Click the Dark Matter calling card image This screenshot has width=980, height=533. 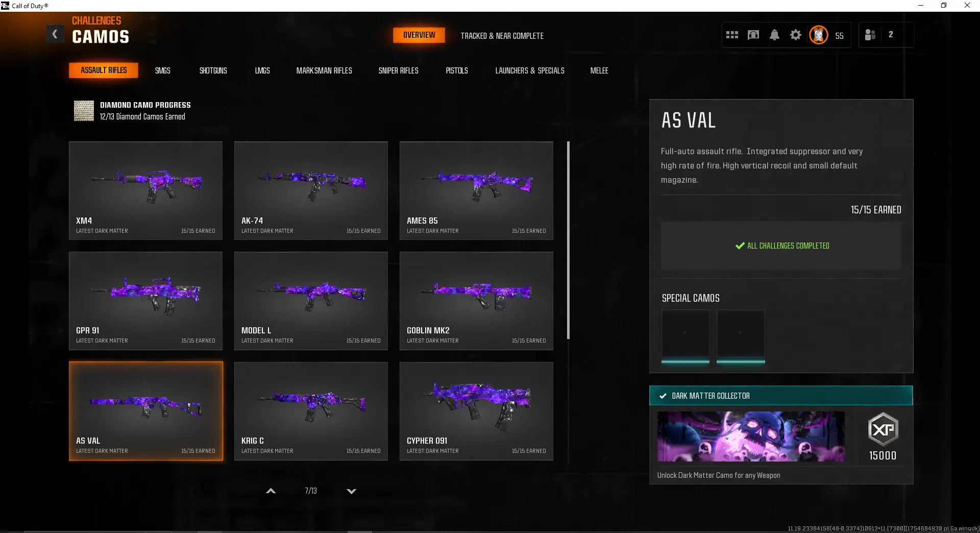pos(751,437)
